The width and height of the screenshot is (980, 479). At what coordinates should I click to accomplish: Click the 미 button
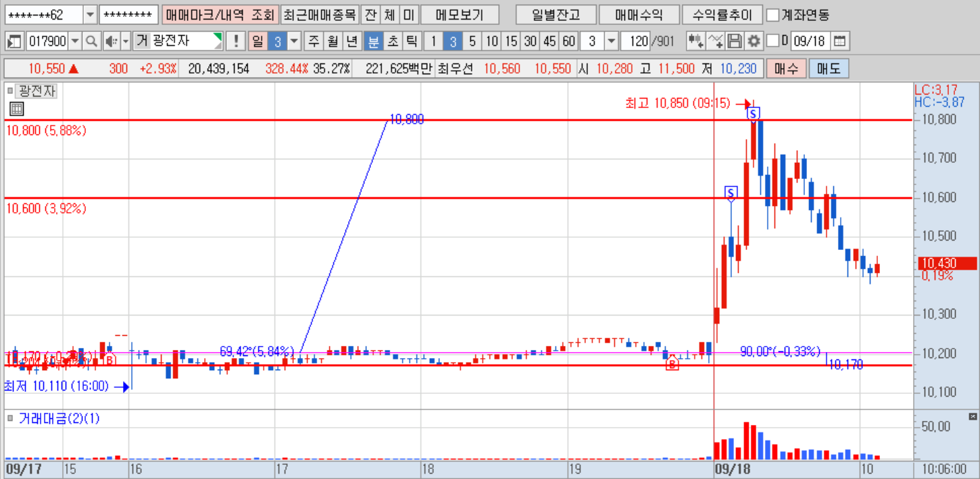pos(409,14)
